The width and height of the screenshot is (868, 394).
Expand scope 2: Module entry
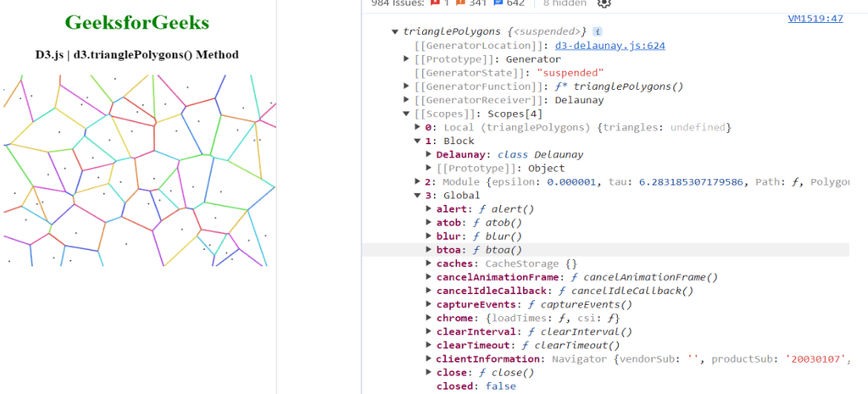(418, 181)
